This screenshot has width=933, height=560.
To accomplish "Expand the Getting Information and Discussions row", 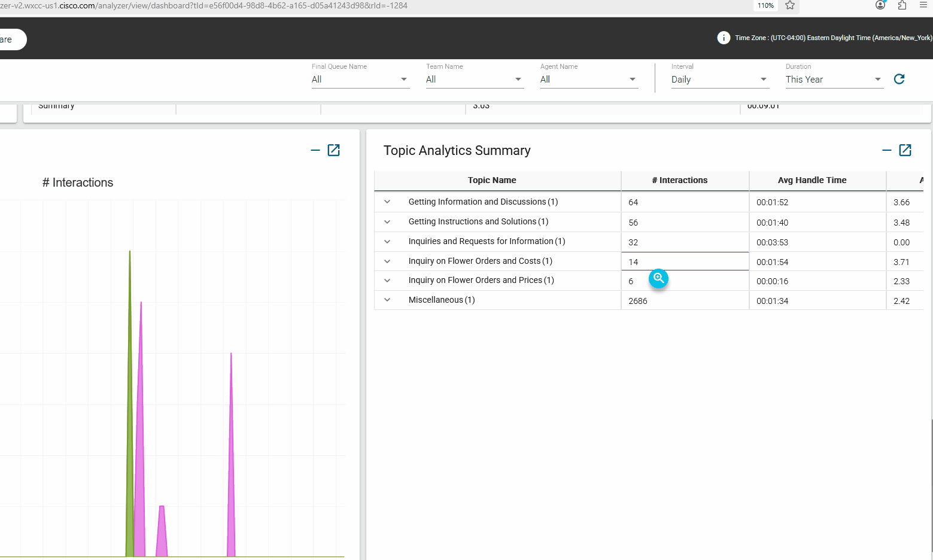I will pyautogui.click(x=387, y=202).
